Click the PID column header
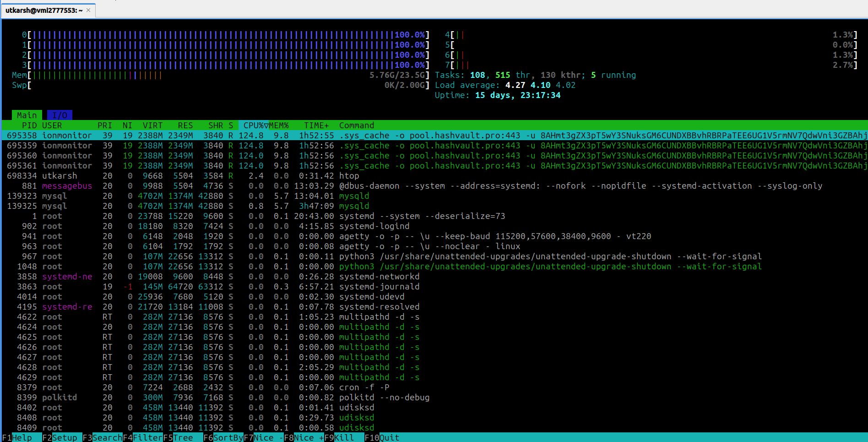Viewport: 868px width, 442px height. coord(29,126)
